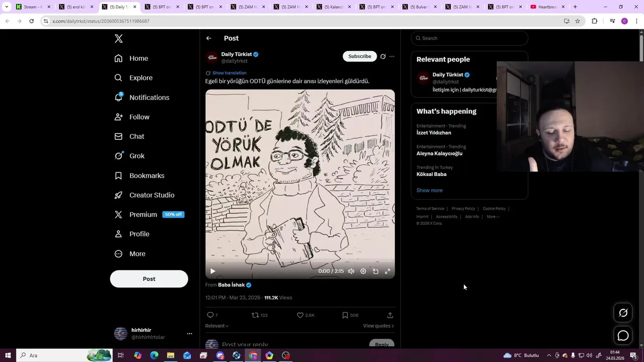This screenshot has height=362, width=644.
Task: Click the white Post button
Action: (149, 279)
